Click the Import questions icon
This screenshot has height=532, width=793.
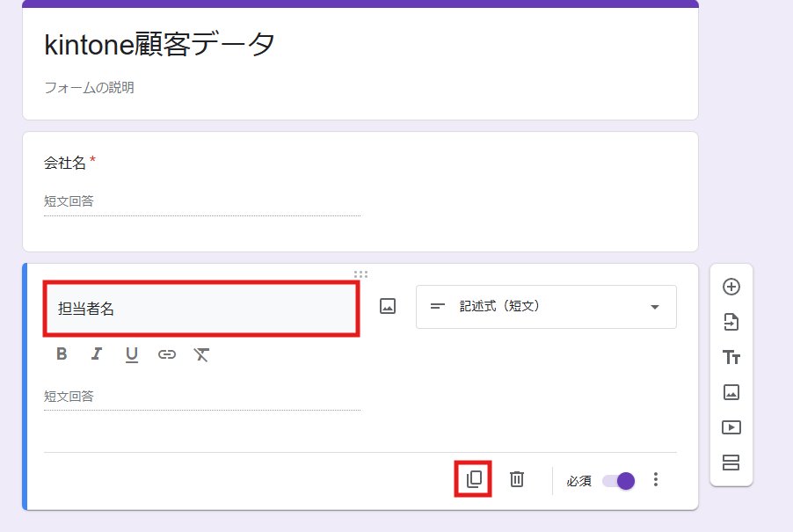(731, 322)
